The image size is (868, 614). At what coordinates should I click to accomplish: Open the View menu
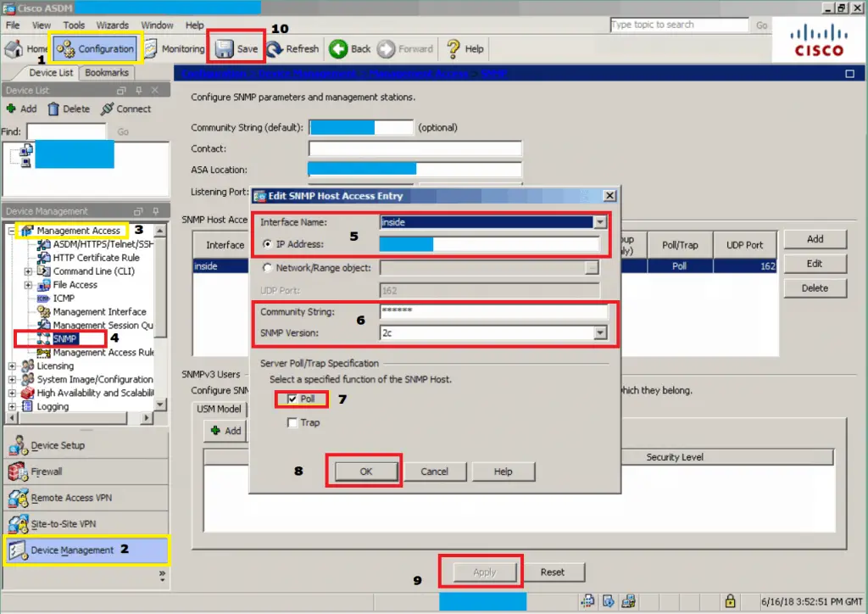[41, 25]
